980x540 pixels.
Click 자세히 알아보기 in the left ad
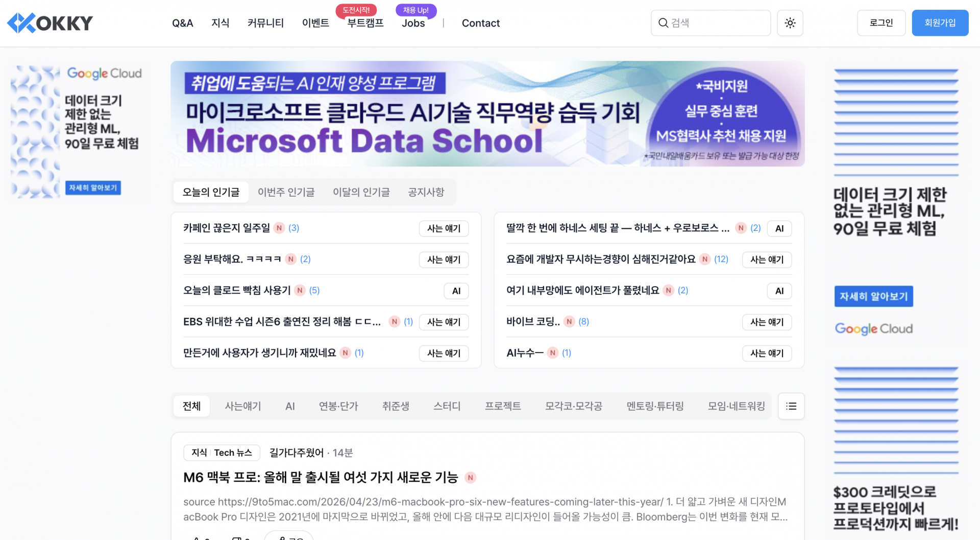[93, 187]
